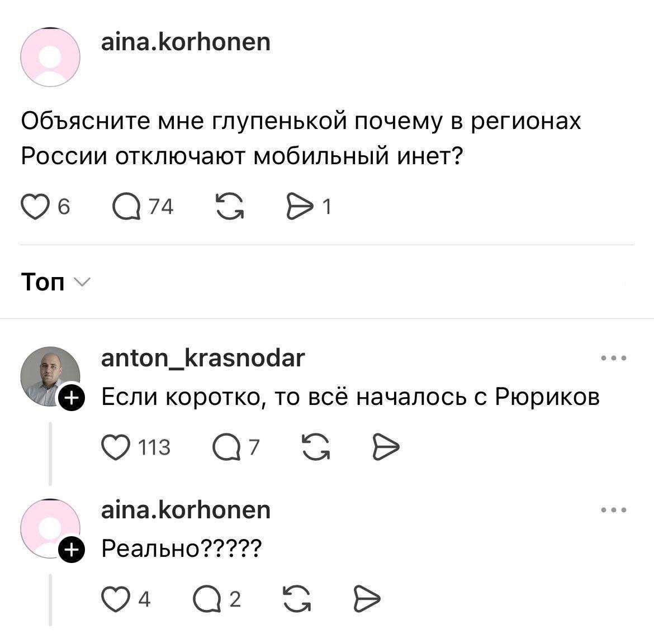654x644 pixels.
Task: Like anton_krasnodar's reply
Action: click(116, 446)
